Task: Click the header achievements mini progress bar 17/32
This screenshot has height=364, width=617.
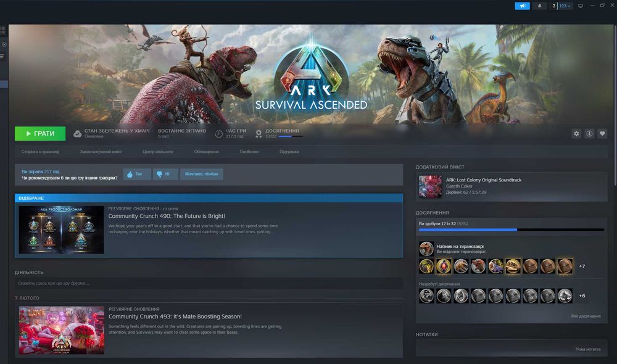Action: [x=291, y=136]
